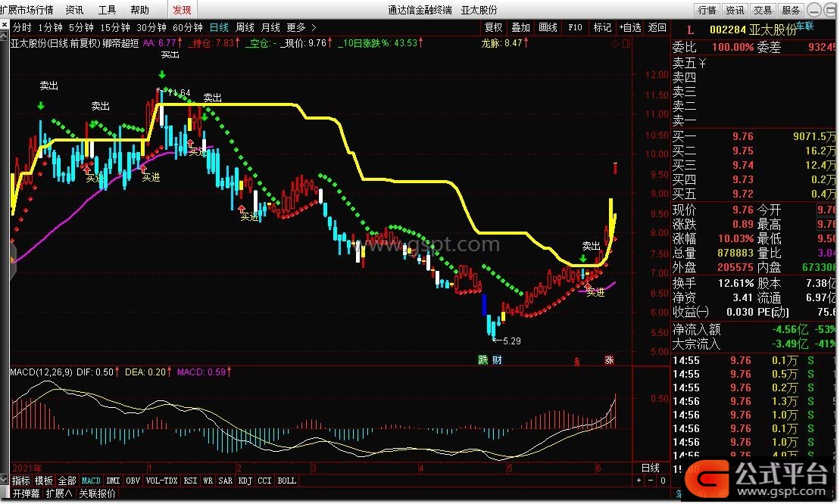The height and width of the screenshot is (504, 840).
Task: Click the 交易 button at top right
Action: point(763,10)
